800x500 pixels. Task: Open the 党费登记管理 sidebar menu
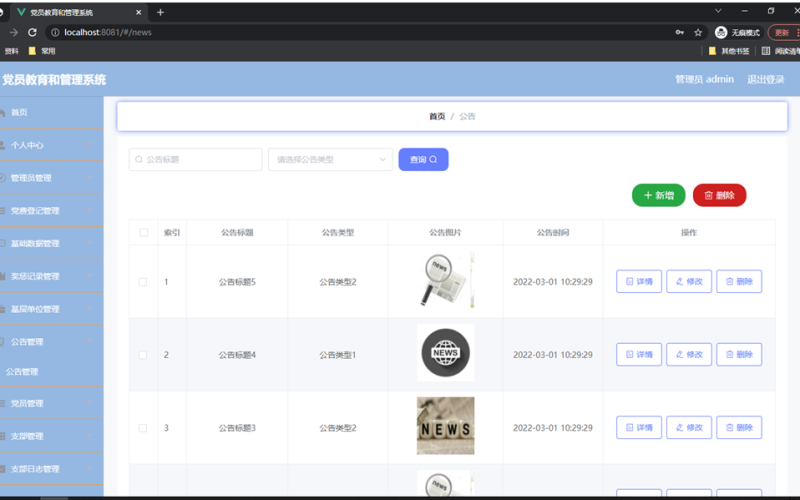(50, 211)
